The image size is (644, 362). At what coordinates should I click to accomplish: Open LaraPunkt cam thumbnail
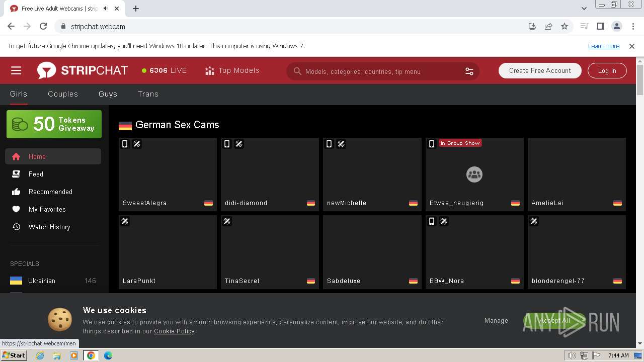168,252
